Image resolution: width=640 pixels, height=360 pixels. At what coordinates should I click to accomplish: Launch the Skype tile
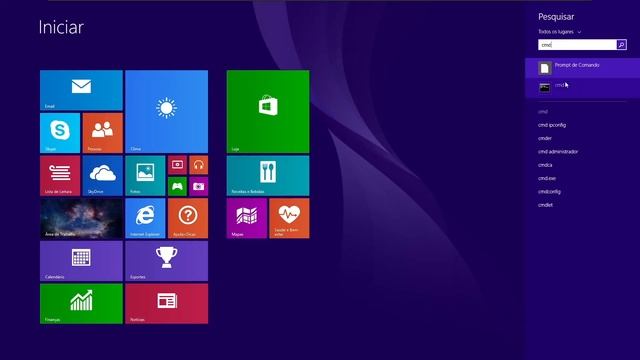(x=60, y=133)
